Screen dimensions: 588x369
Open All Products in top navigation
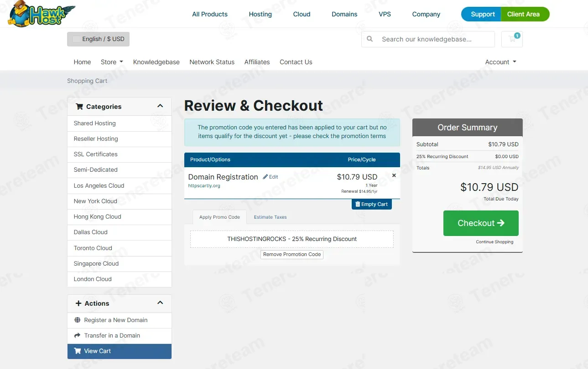210,14
